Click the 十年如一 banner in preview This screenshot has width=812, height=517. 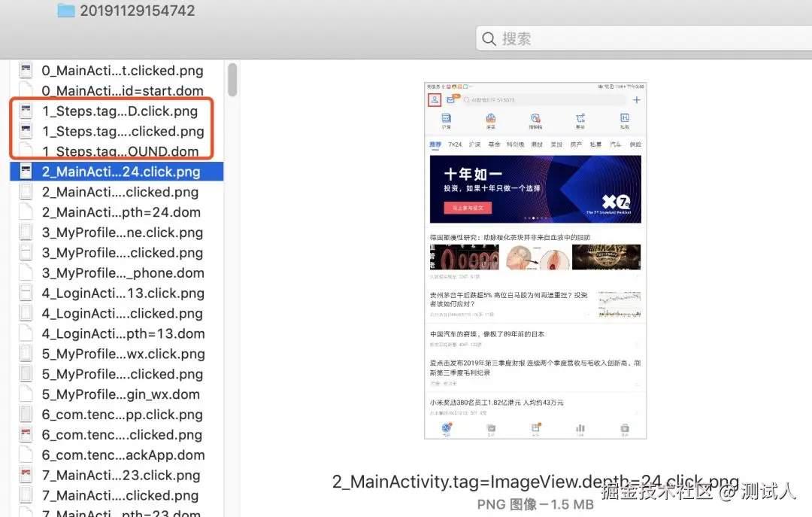click(x=535, y=190)
